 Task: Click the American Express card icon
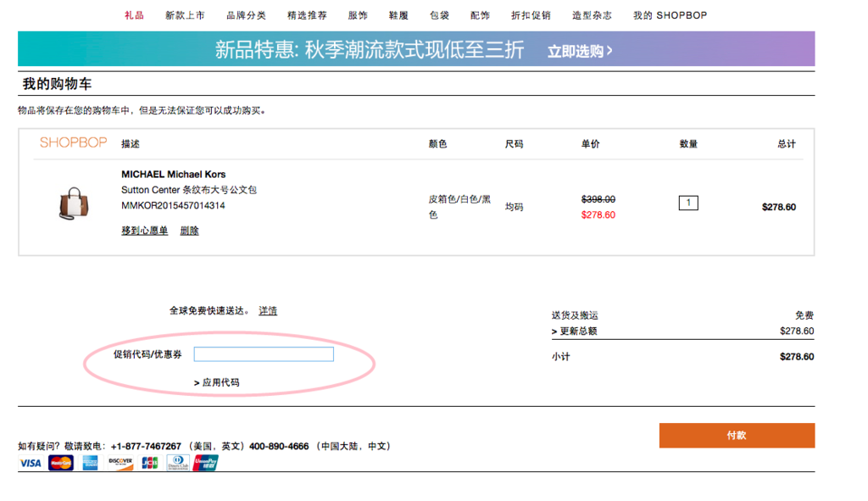(90, 463)
